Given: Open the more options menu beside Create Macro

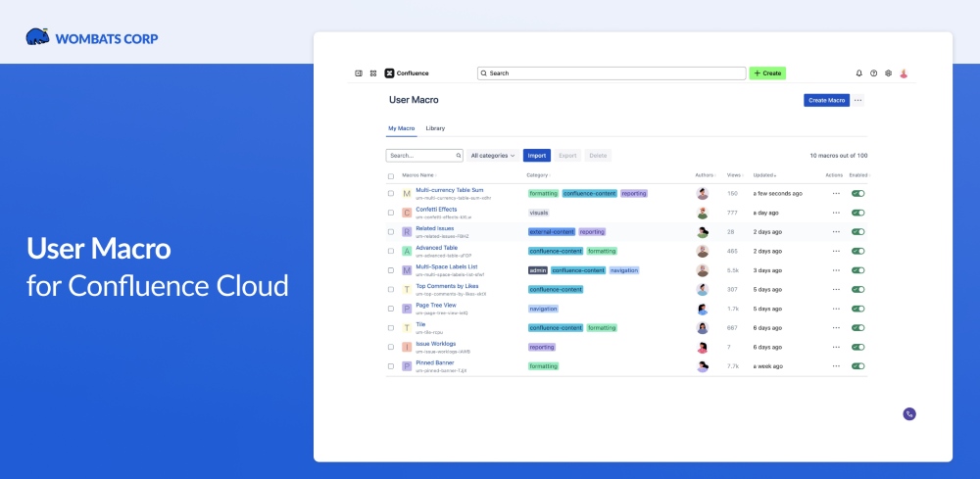Looking at the screenshot, I should 858,100.
